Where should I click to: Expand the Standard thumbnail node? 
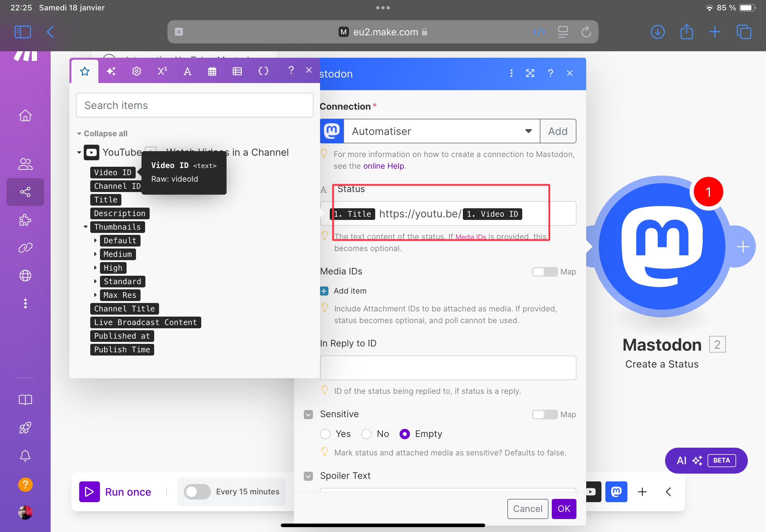coord(95,281)
